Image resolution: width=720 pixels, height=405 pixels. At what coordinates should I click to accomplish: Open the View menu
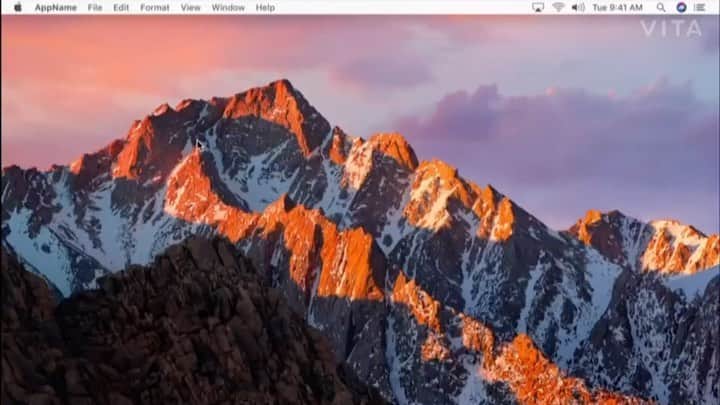pyautogui.click(x=191, y=8)
